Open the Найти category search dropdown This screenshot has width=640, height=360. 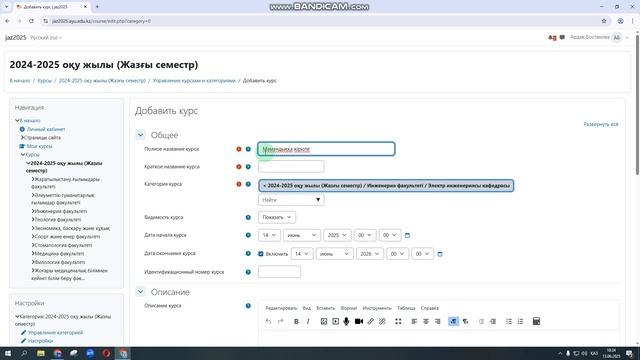point(291,200)
